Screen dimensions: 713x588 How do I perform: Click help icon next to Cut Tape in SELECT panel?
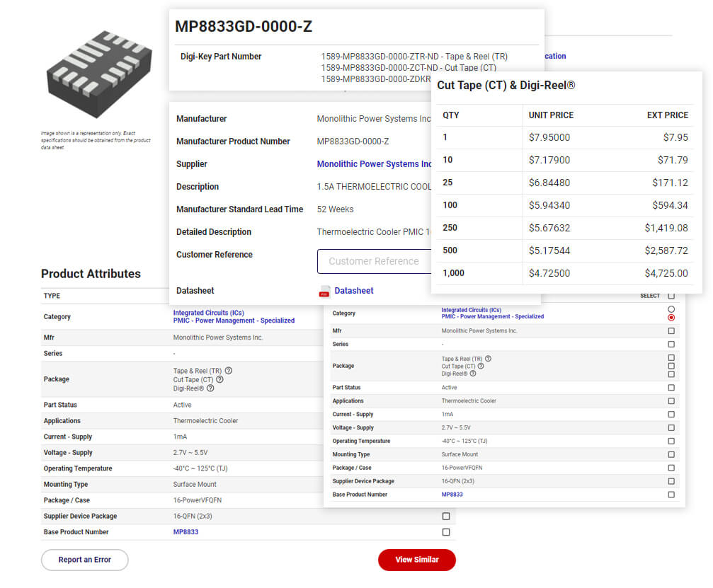click(x=481, y=366)
